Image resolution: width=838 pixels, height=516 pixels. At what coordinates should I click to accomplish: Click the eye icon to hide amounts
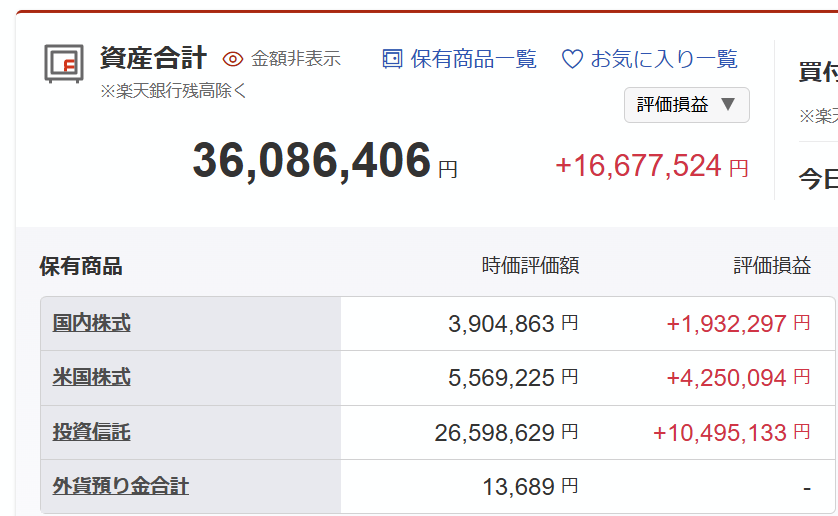pos(233,59)
